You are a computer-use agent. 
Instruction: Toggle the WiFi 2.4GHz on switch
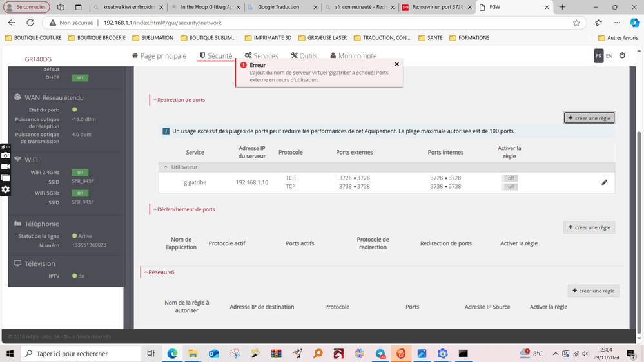coord(80,173)
